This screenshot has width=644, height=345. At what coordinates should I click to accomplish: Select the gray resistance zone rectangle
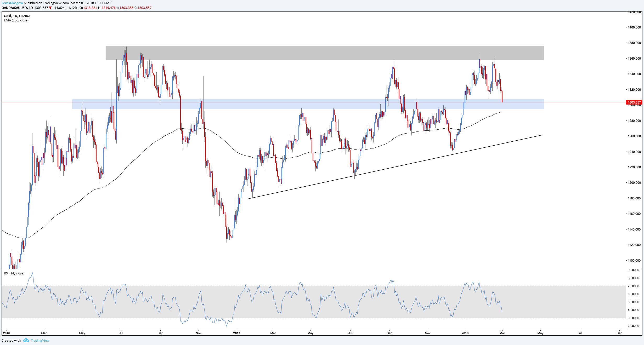(x=325, y=53)
